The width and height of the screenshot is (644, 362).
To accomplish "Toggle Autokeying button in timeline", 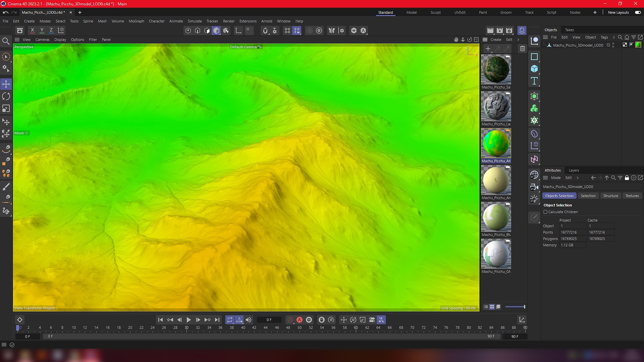I will click(300, 320).
